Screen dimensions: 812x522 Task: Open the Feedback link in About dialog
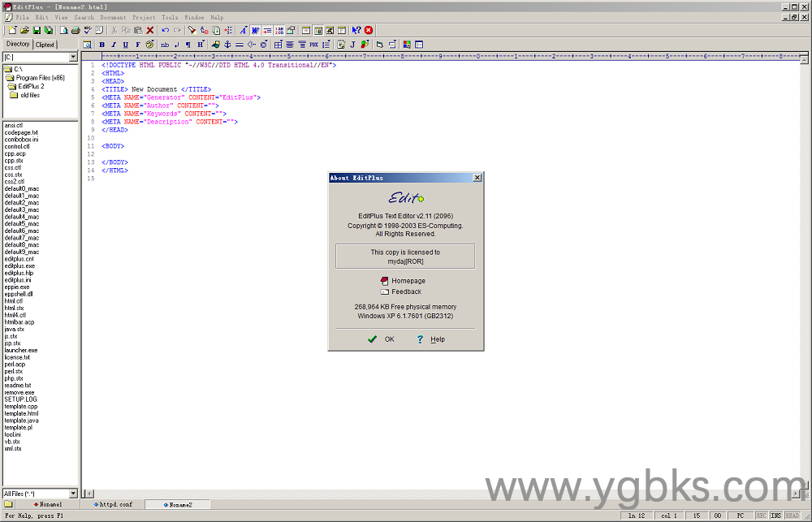pyautogui.click(x=401, y=291)
